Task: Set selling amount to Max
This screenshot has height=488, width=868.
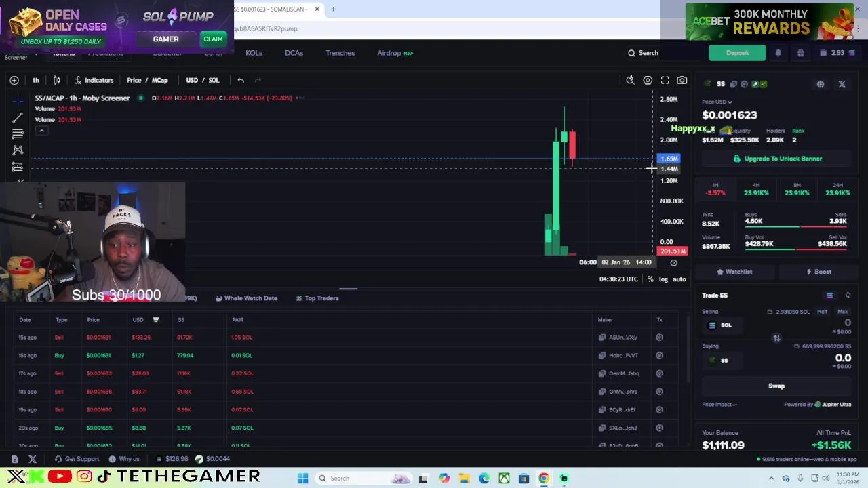Action: pyautogui.click(x=842, y=312)
